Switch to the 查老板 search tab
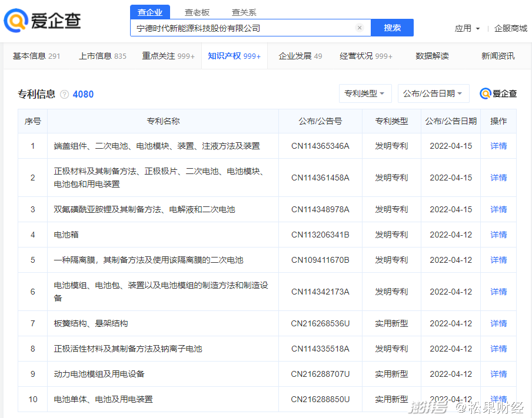532x418 pixels. 197,12
